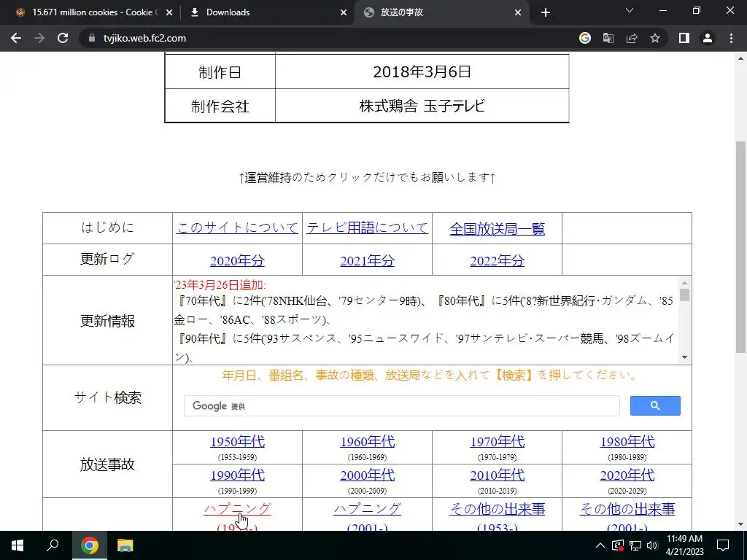Click page scroll down arrow
The width and height of the screenshot is (747, 560).
pos(740,524)
